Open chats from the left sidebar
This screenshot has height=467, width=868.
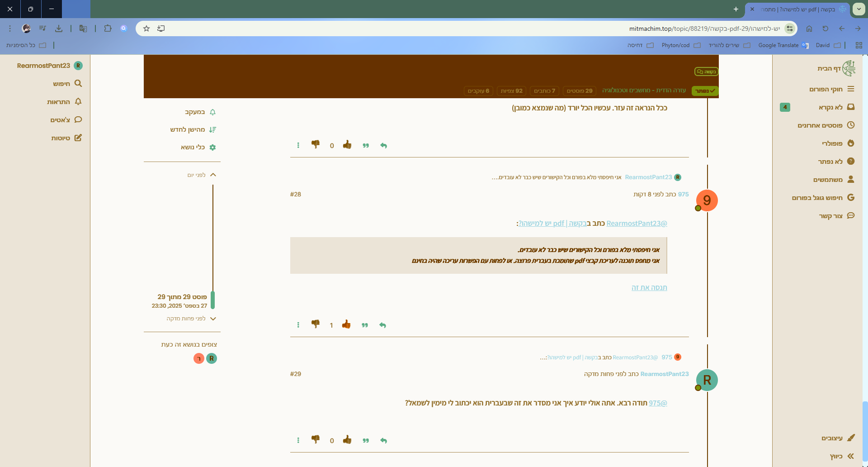click(x=66, y=120)
